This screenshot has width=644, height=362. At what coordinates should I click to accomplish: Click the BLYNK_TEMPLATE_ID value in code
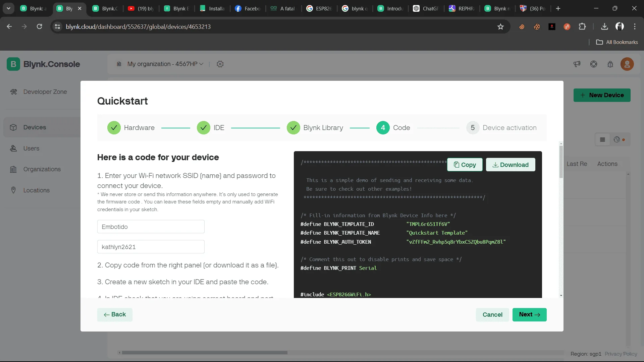[x=428, y=224]
